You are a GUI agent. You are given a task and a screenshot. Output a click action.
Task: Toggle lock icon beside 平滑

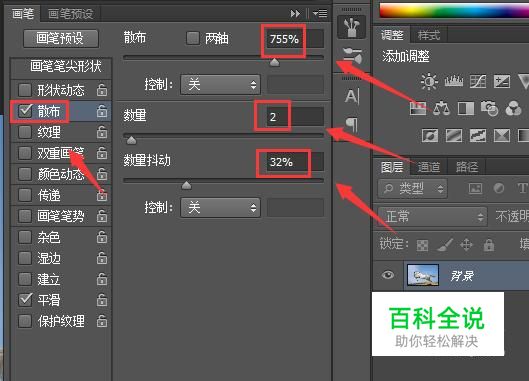coord(102,300)
